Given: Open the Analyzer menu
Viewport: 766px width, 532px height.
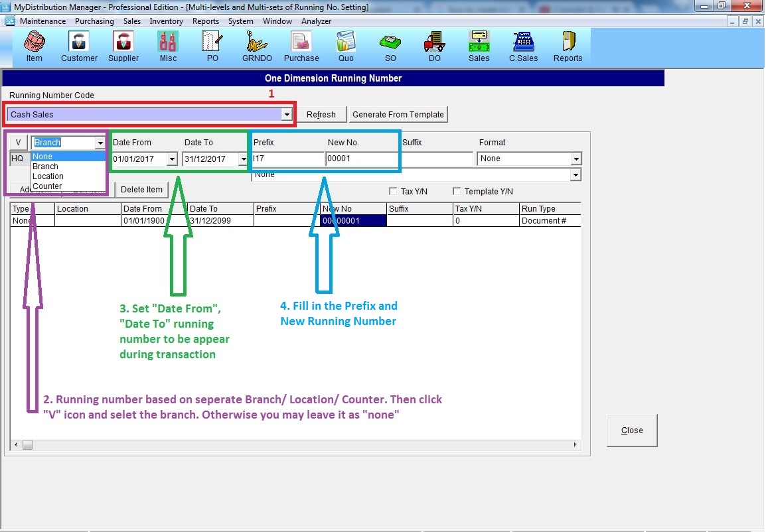Looking at the screenshot, I should [316, 21].
